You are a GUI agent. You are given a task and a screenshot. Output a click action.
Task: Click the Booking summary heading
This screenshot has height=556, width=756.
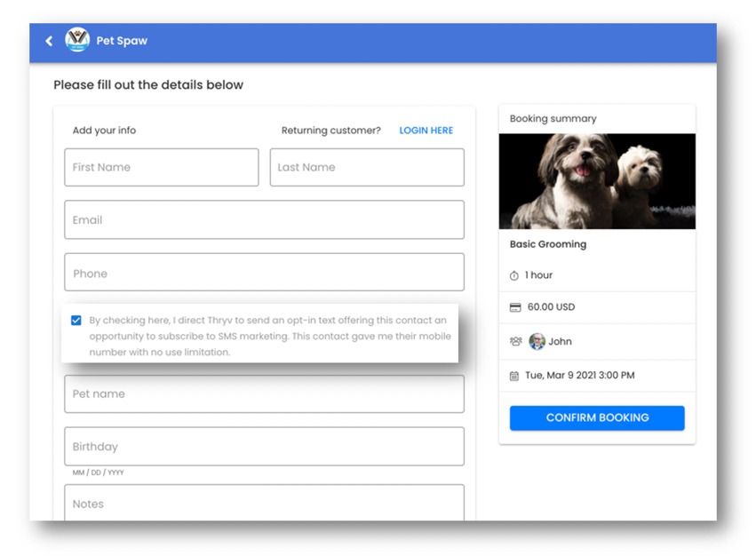tap(553, 119)
